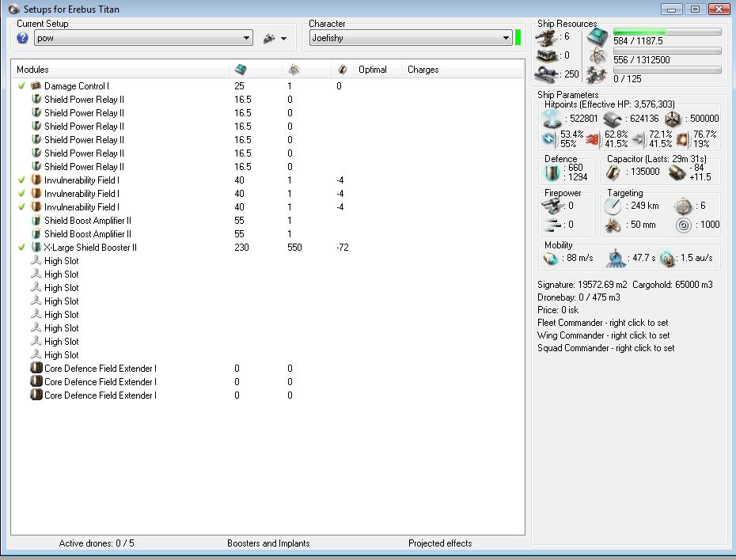Select the first empty High Slot
Image resolution: width=736 pixels, height=560 pixels.
[267, 261]
